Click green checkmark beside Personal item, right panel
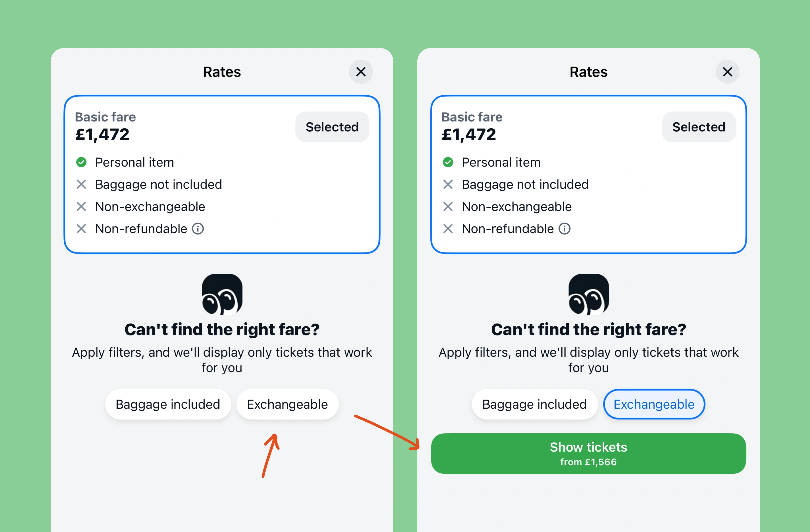 [x=448, y=162]
